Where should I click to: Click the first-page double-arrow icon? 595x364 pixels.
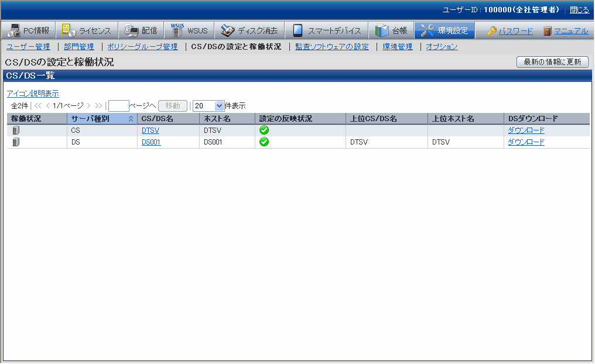(37, 106)
